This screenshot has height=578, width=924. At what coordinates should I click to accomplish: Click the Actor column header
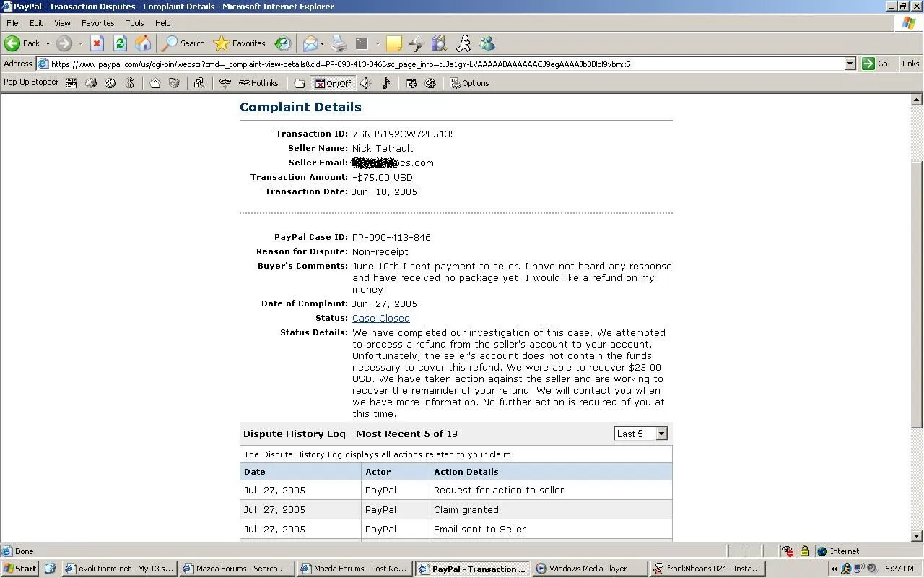pyautogui.click(x=396, y=472)
